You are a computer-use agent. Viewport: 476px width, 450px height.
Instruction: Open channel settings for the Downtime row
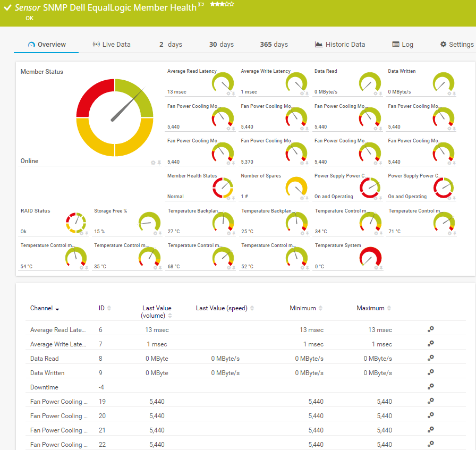pos(431,387)
